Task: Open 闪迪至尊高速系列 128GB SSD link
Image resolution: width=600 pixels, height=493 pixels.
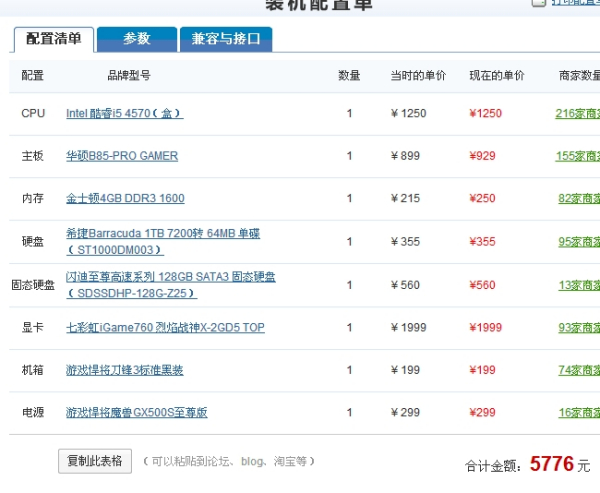Action: tap(170, 285)
